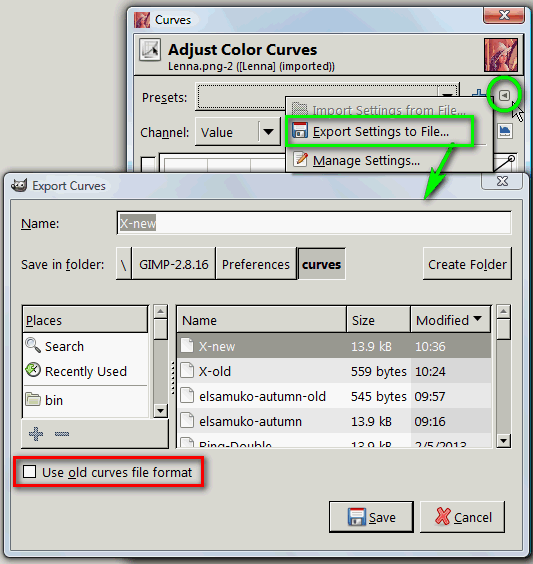The width and height of the screenshot is (533, 564).
Task: Click Create Folder button
Action: pos(467,264)
